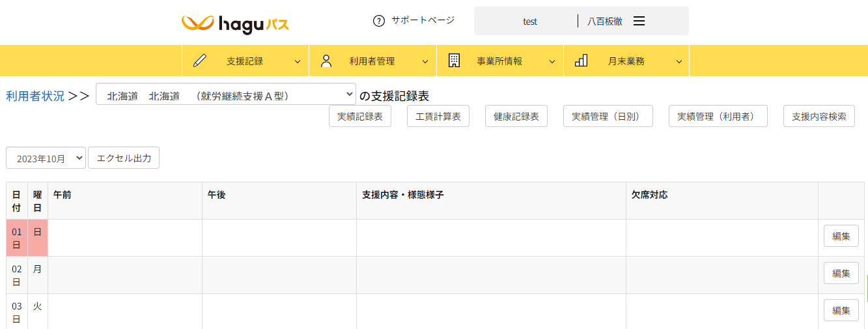Click the person icon for 利用者管理
The height and width of the screenshot is (329, 868).
(x=327, y=61)
